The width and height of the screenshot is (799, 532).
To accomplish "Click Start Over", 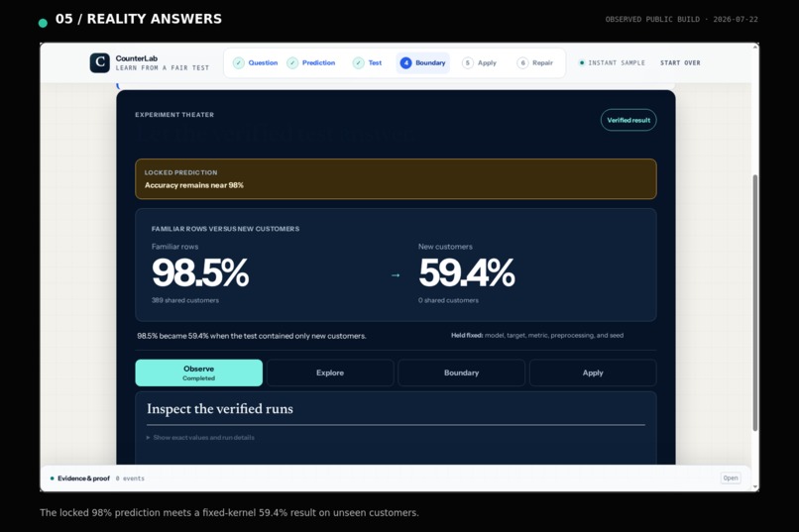I will pos(680,63).
